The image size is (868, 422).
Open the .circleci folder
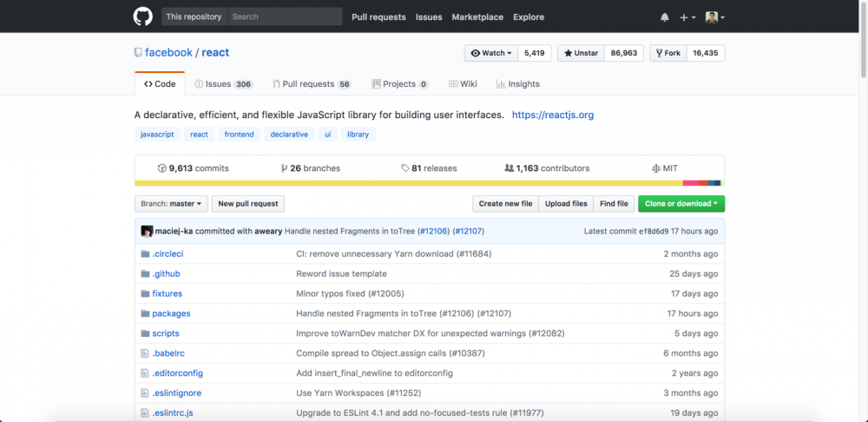[x=168, y=254]
